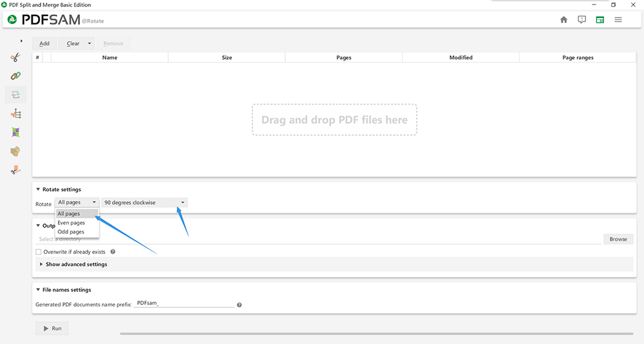644x344 pixels.
Task: Open the Alternate Mix tool icon
Action: pos(15,133)
